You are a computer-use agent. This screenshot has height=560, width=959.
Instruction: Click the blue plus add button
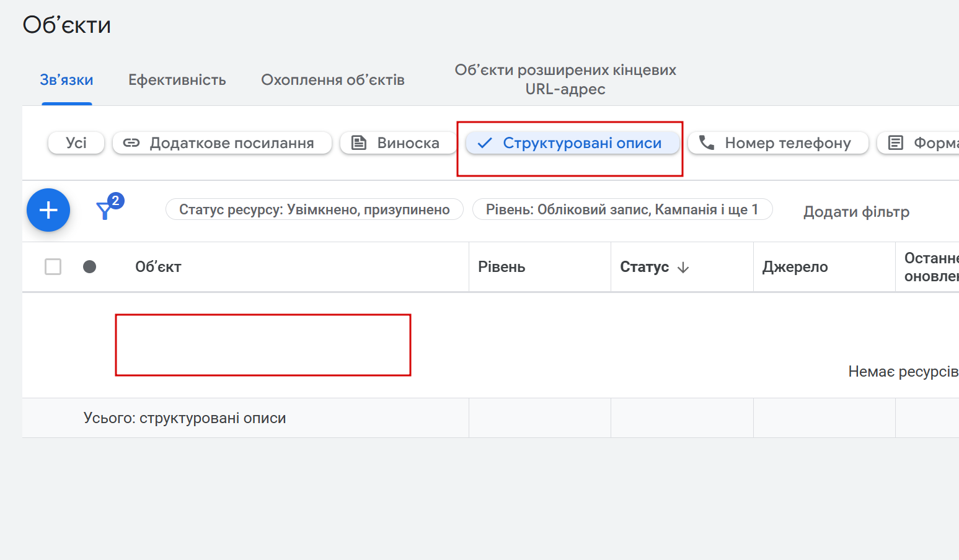[48, 210]
